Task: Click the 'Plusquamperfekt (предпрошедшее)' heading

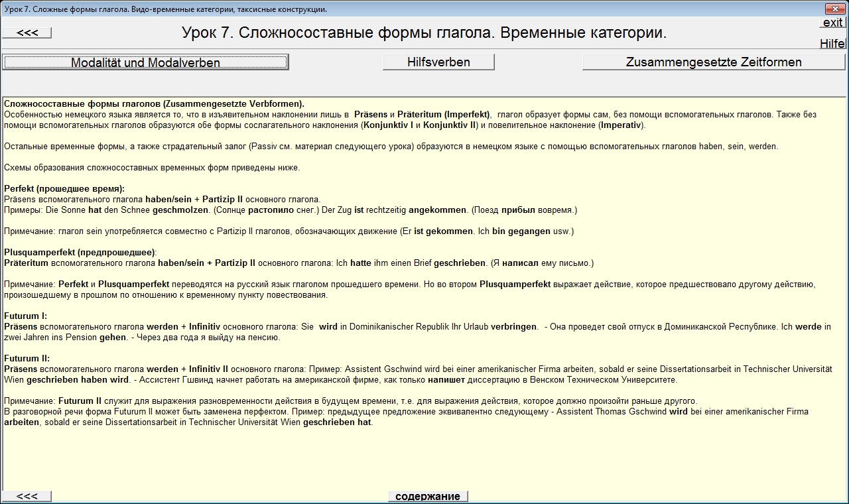Action: click(x=80, y=253)
